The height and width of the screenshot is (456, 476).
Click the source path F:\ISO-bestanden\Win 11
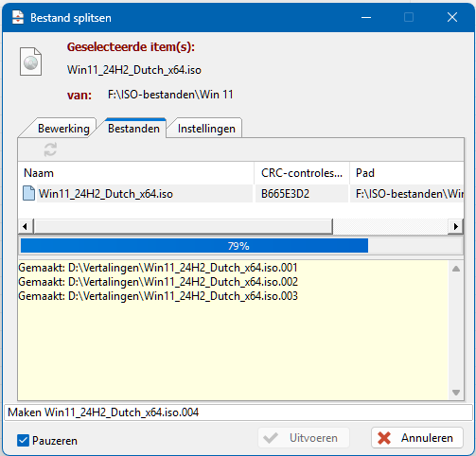coord(170,95)
